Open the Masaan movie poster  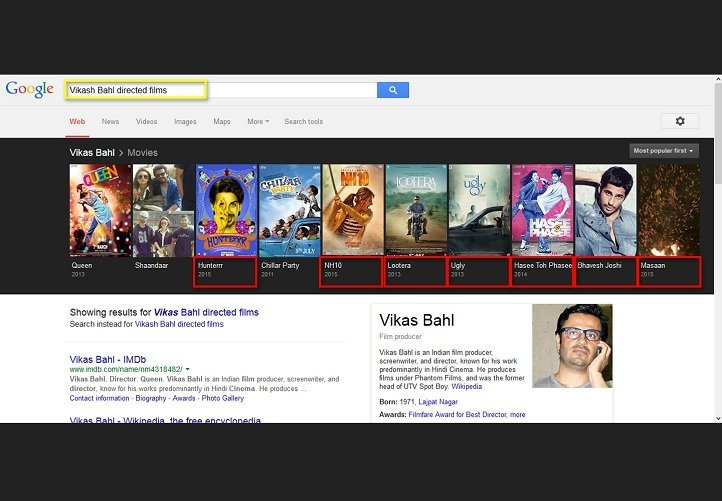tap(669, 210)
